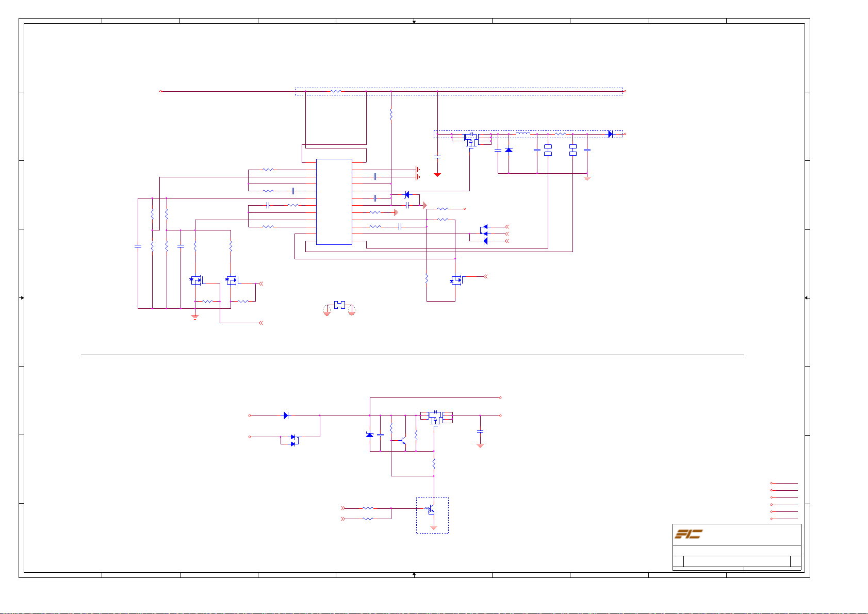Viewport: 868px width, 614px height.
Task: Select the Zener diode in the lower circuit
Action: [x=369, y=435]
